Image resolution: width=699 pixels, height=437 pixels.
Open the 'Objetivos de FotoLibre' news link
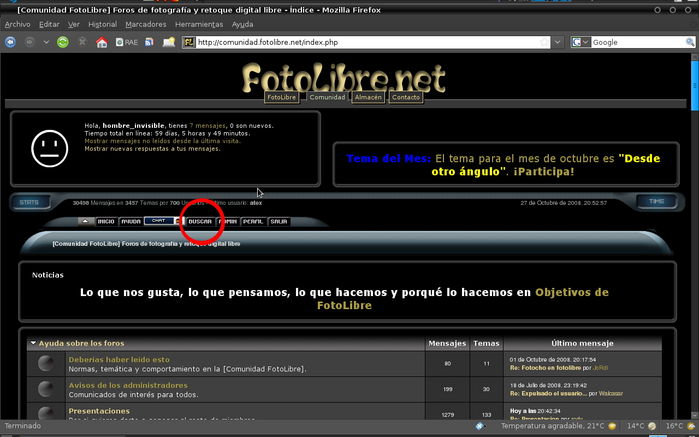(x=462, y=299)
